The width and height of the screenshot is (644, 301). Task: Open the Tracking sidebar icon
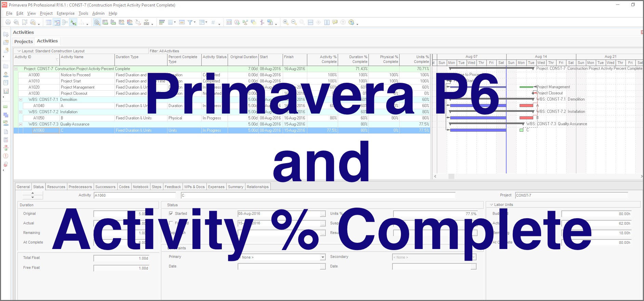(6, 91)
